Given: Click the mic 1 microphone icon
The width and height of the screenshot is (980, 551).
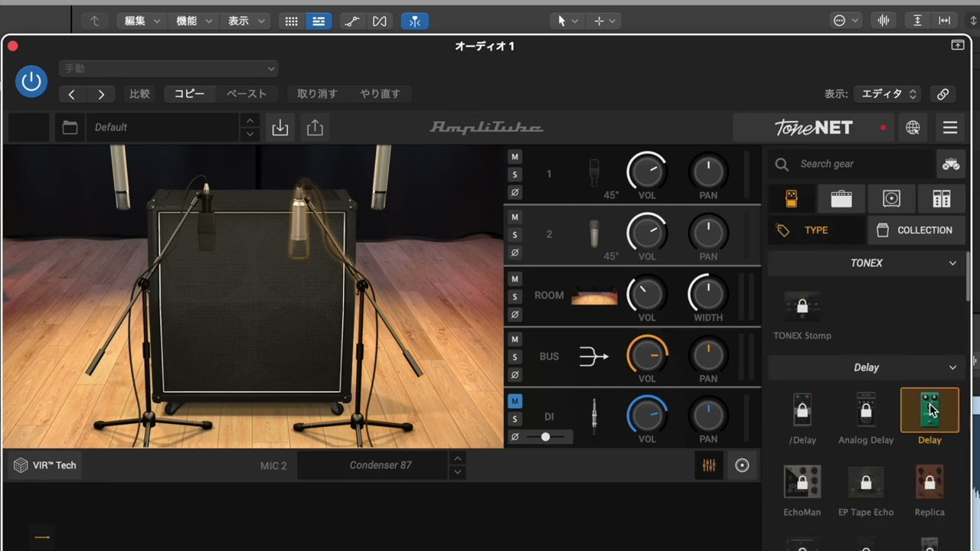Looking at the screenshot, I should 594,173.
